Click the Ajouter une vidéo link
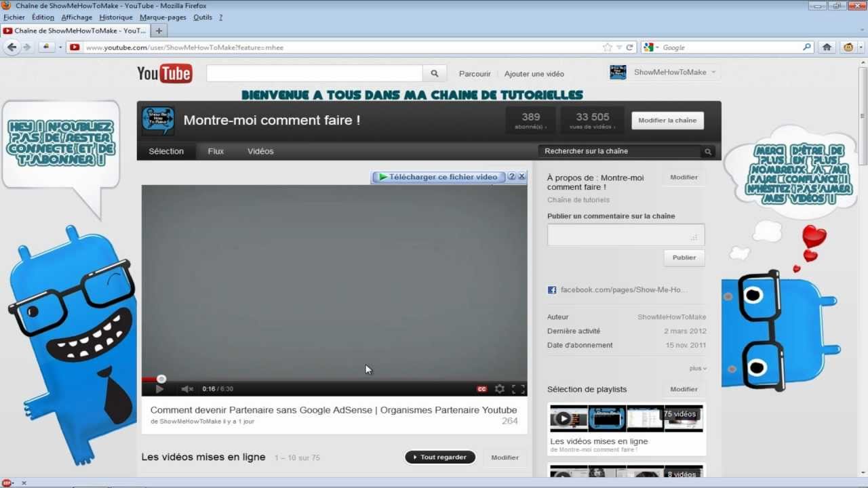 534,74
